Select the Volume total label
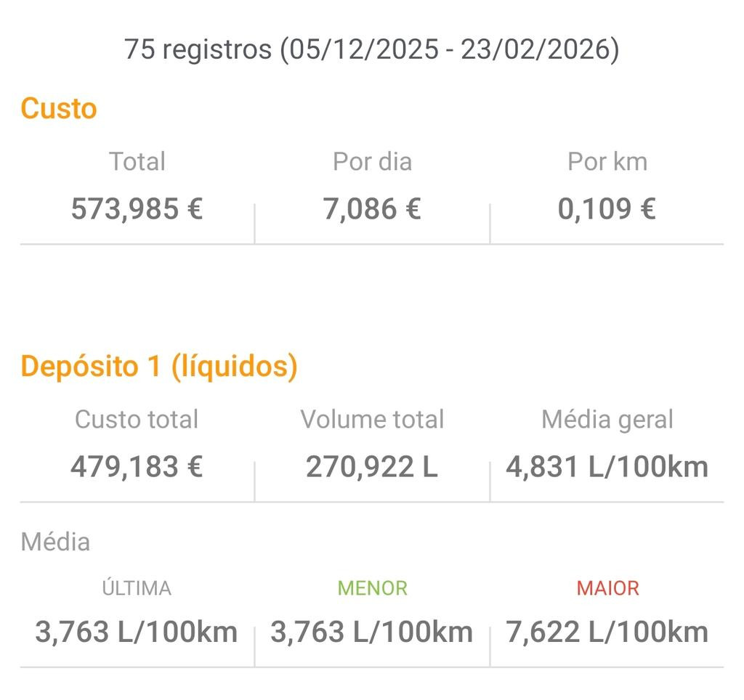The width and height of the screenshot is (744, 700). 373,419
